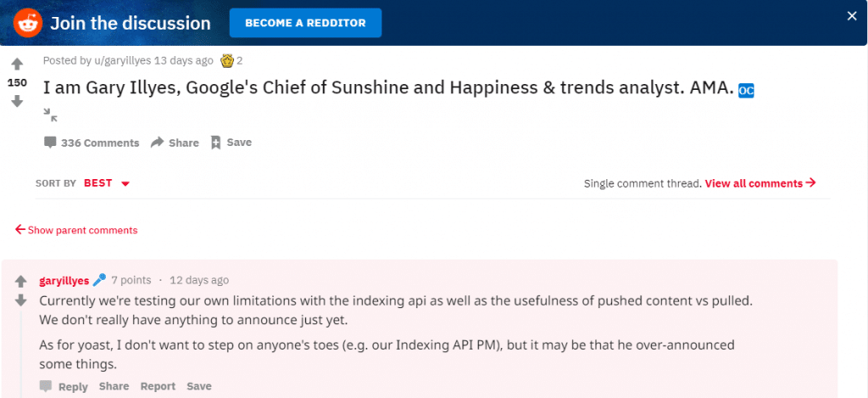
Task: Open the 336 Comments link
Action: [x=92, y=143]
